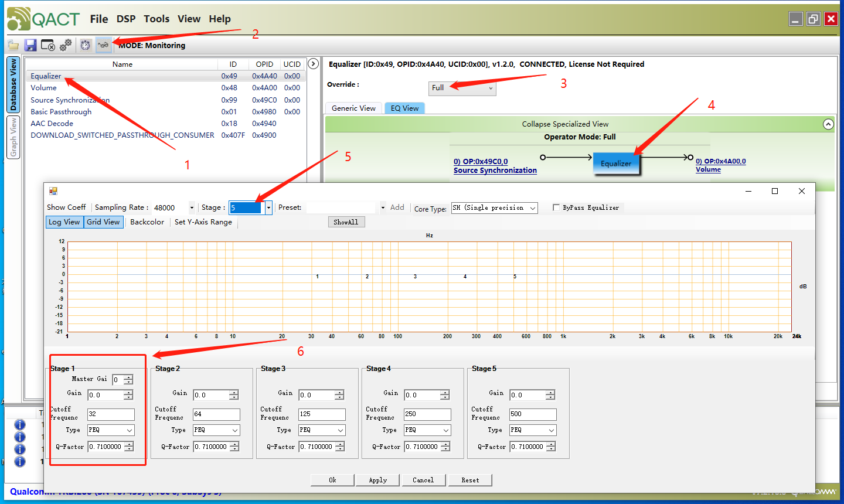Click the Name column header

pyautogui.click(x=122, y=64)
